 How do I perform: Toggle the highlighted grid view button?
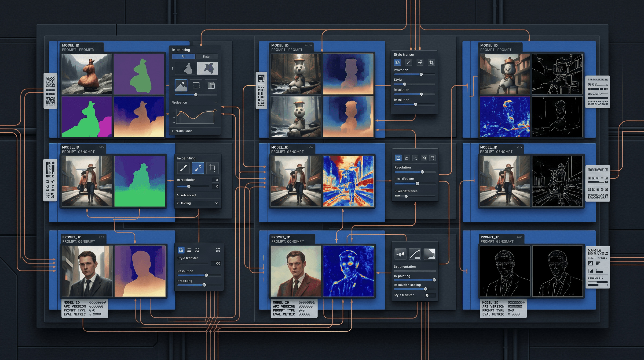pyautogui.click(x=181, y=250)
